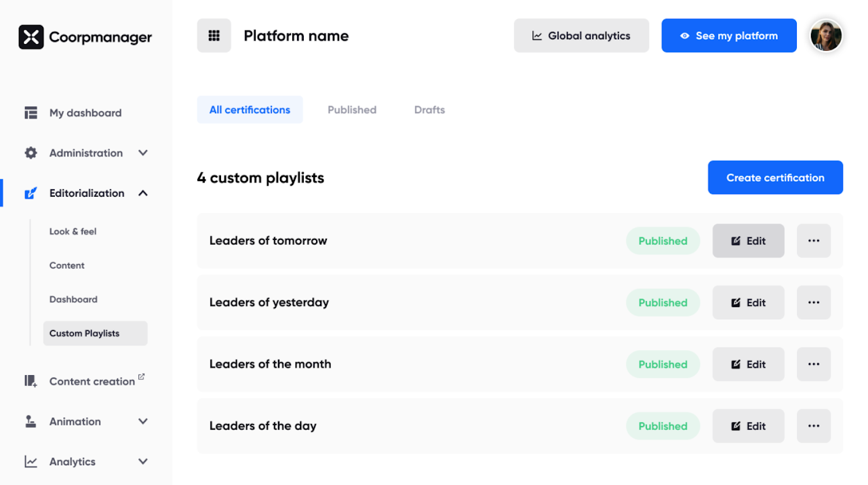This screenshot has width=868, height=485.
Task: Open the apps grid icon
Action: pyautogui.click(x=214, y=36)
